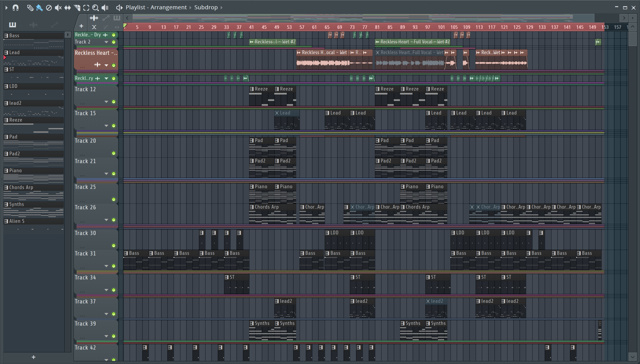Screen dimensions: 640x364
Task: Click the waveform icon on the Reckle.. - Dry track
Action: tap(105, 35)
